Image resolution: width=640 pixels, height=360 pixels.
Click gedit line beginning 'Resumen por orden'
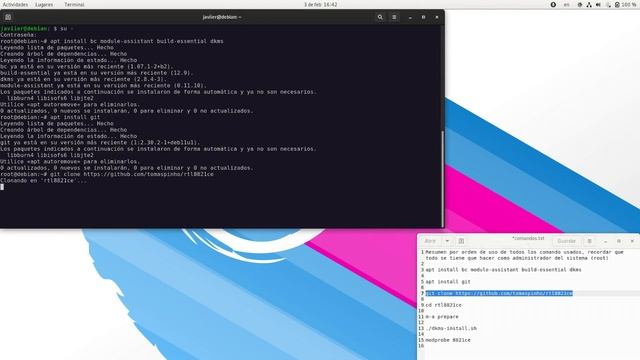tap(524, 252)
